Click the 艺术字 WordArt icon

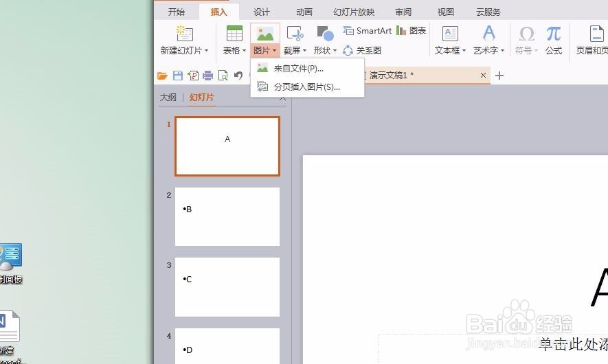[x=489, y=33]
